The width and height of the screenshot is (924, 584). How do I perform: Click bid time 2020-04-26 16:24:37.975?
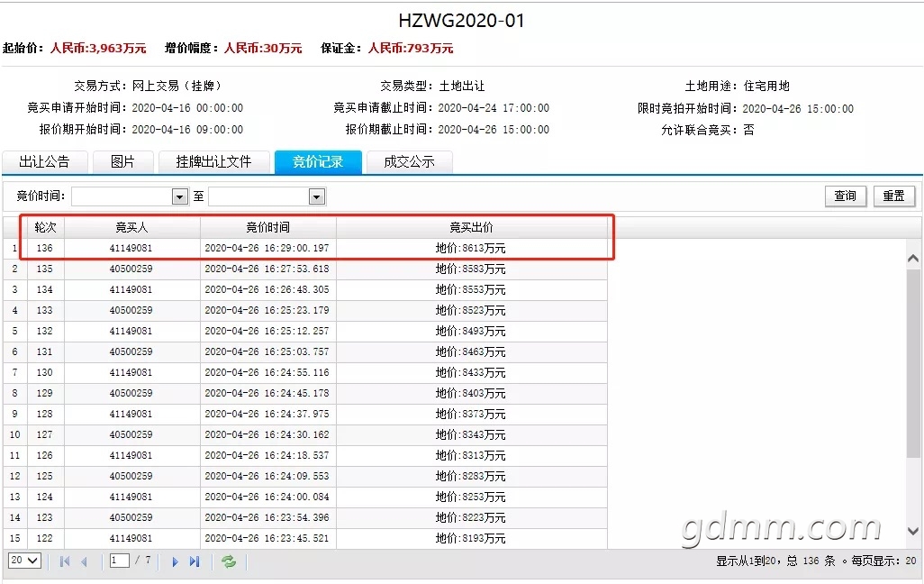[267, 414]
